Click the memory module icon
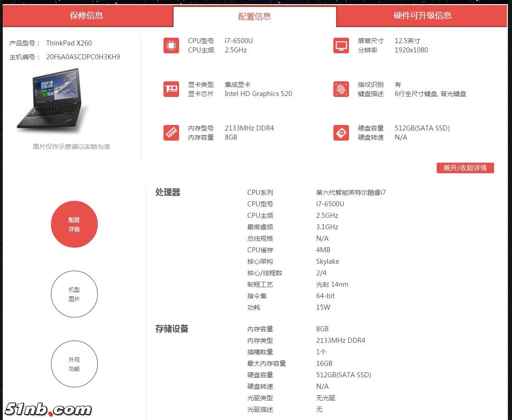 pyautogui.click(x=171, y=133)
